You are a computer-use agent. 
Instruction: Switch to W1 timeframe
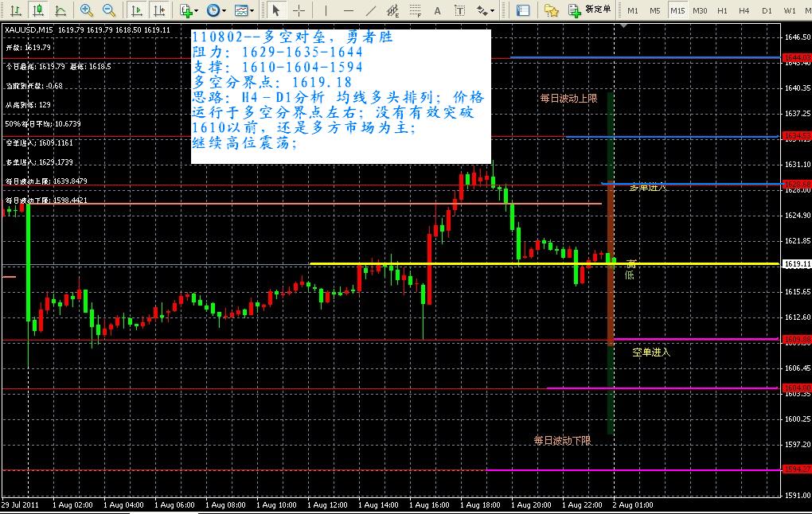(790, 10)
